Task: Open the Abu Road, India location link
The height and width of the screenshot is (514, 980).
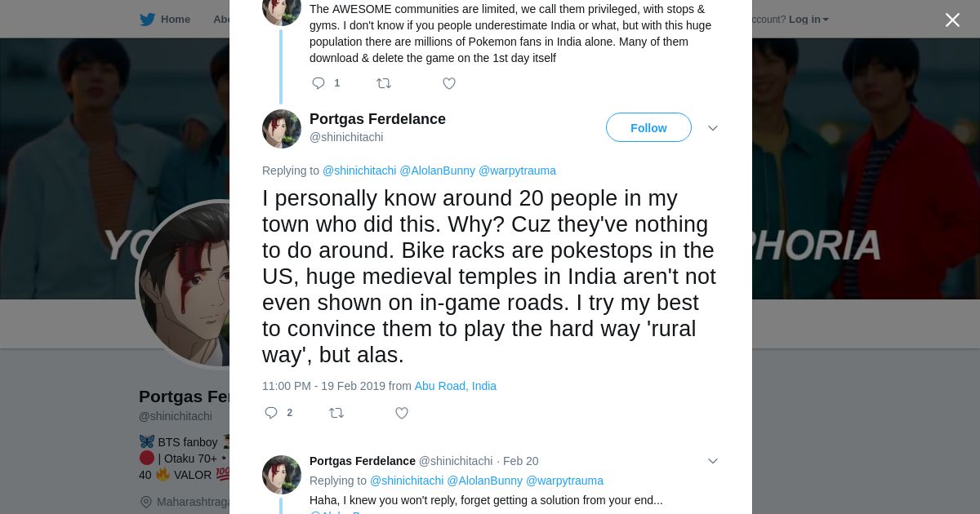Action: click(x=455, y=386)
